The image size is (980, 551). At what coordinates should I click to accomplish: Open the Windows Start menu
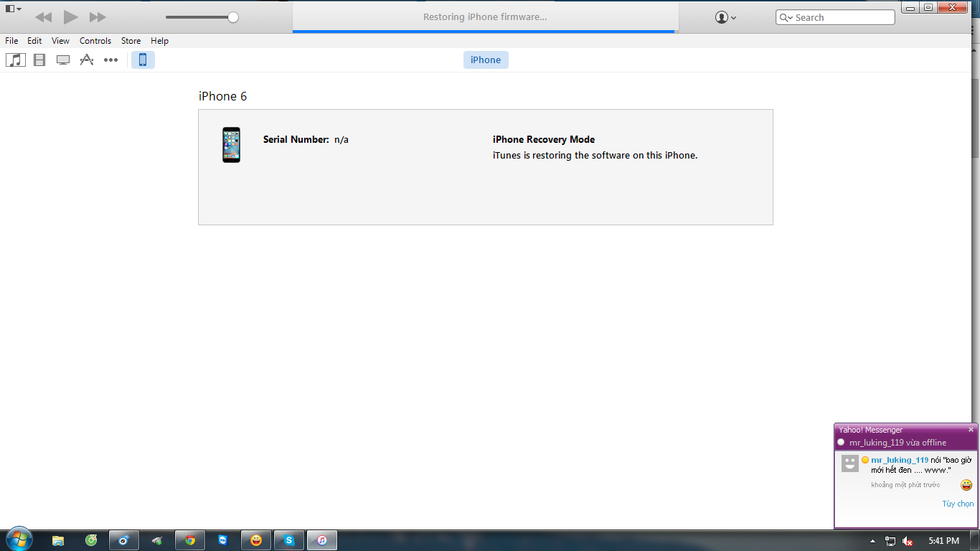18,540
